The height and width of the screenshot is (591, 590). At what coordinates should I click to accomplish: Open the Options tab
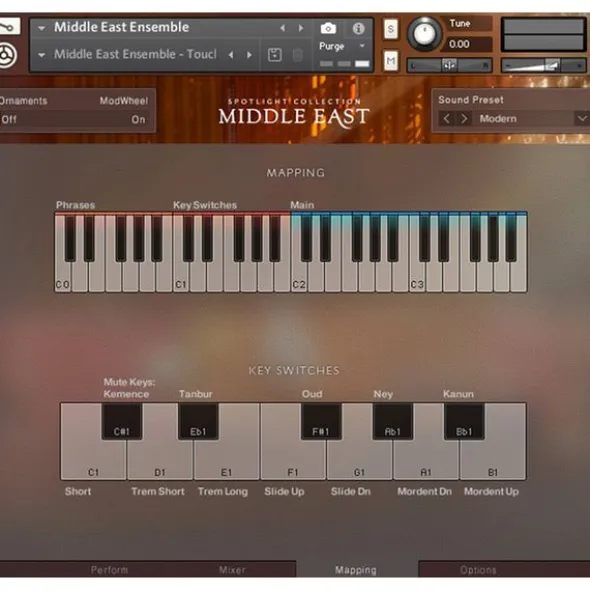click(478, 570)
